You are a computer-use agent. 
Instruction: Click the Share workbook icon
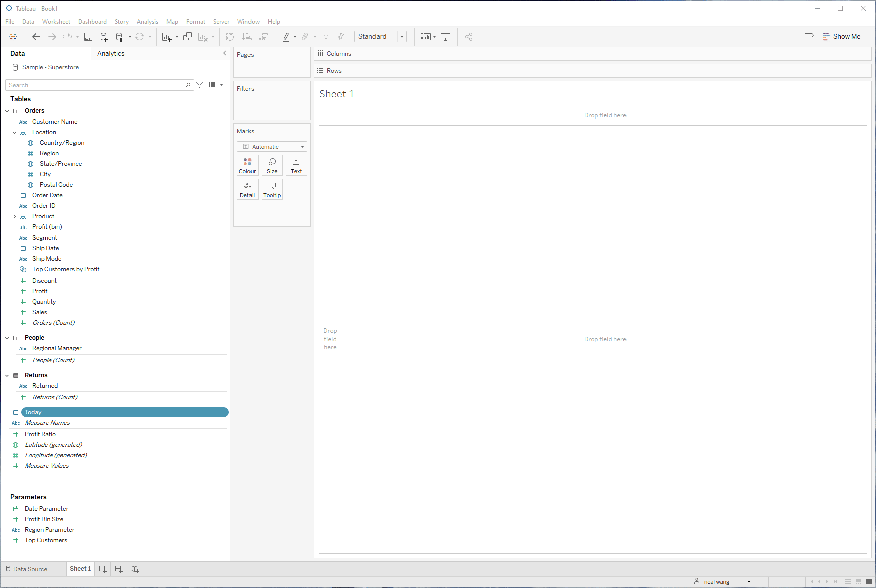click(x=469, y=37)
